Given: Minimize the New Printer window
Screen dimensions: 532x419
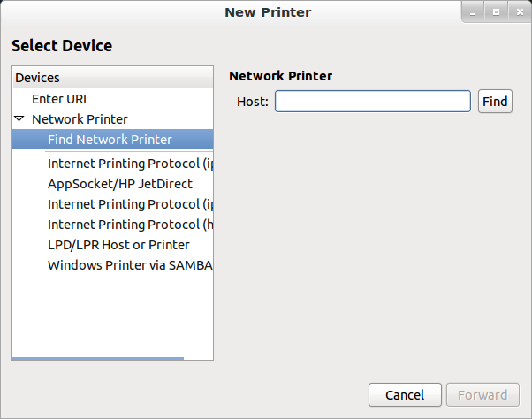Looking at the screenshot, I should (x=473, y=12).
